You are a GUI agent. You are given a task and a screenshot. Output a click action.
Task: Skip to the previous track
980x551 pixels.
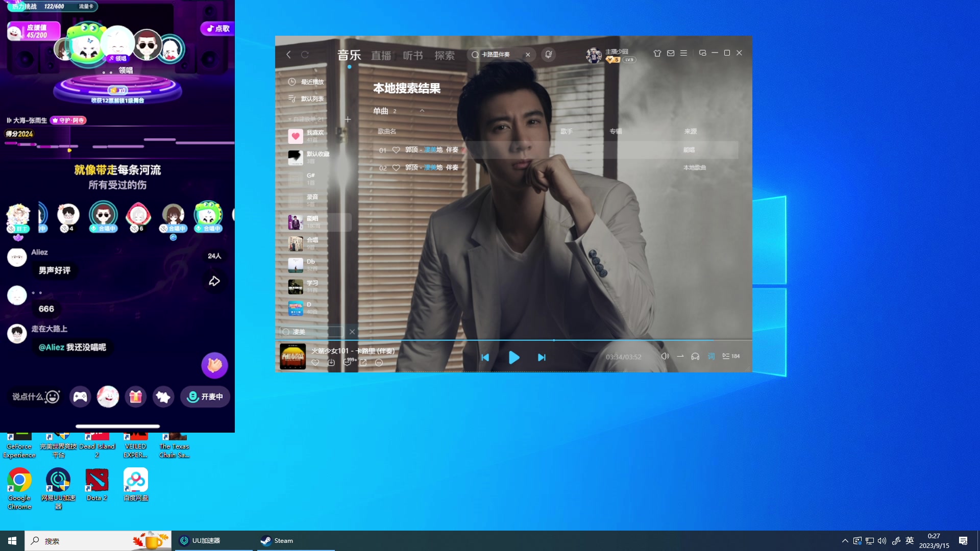[485, 358]
